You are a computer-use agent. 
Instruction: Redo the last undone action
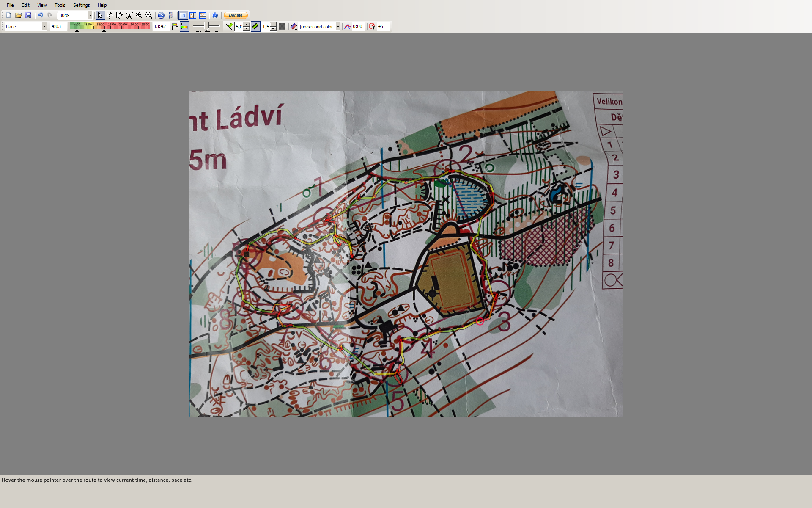coord(50,15)
